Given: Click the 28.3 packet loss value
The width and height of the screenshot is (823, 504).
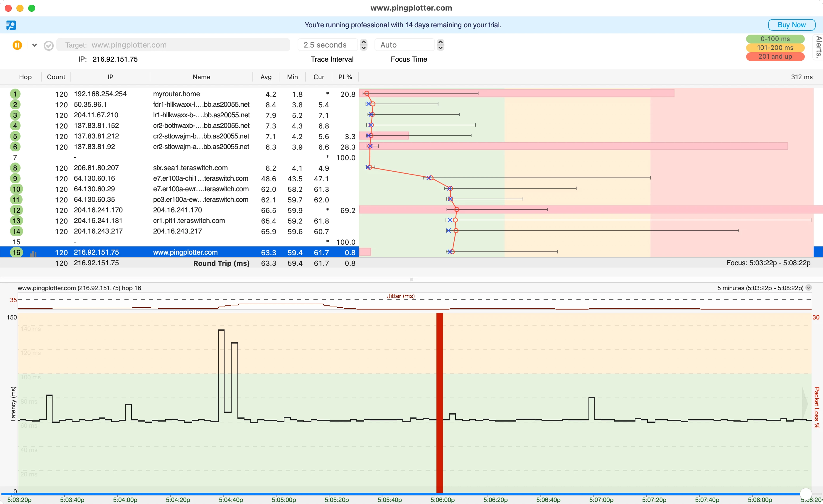Looking at the screenshot, I should 348,147.
